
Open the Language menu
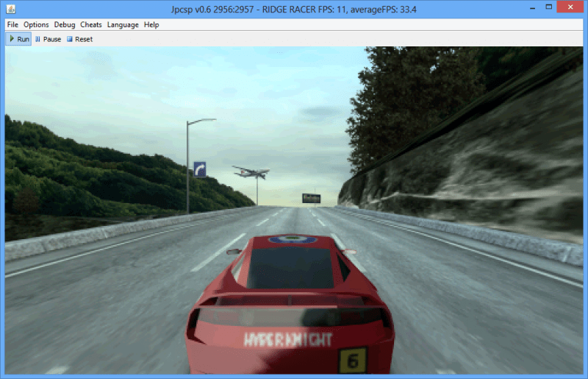coord(123,25)
